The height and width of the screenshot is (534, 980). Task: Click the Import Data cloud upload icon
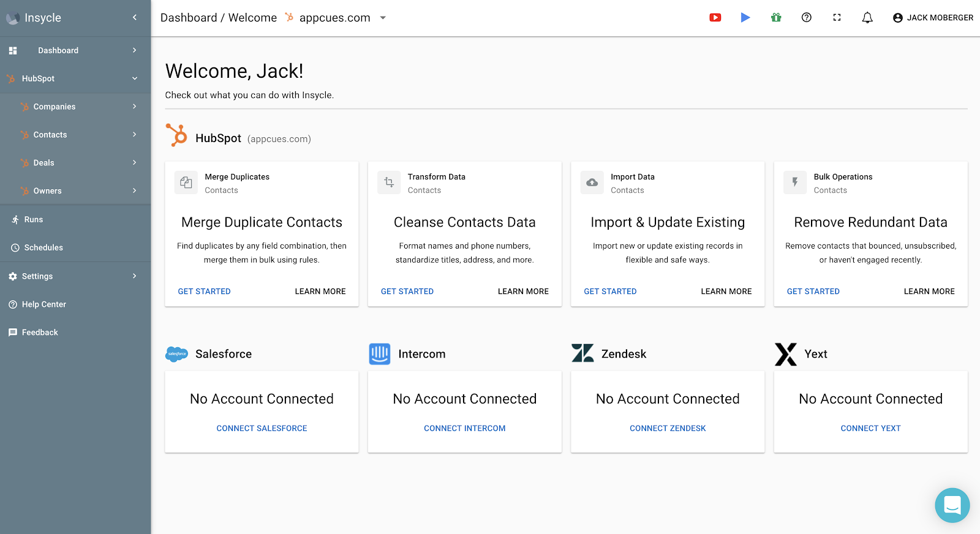click(x=592, y=182)
